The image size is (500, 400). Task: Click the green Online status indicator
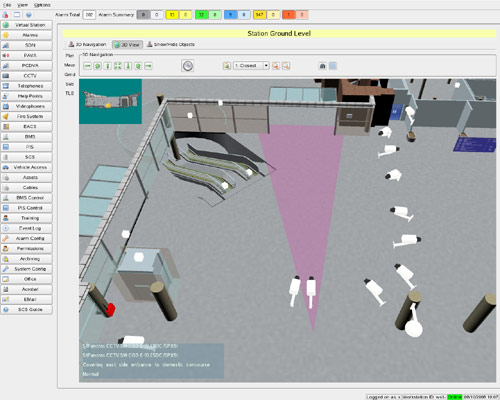pos(454,397)
